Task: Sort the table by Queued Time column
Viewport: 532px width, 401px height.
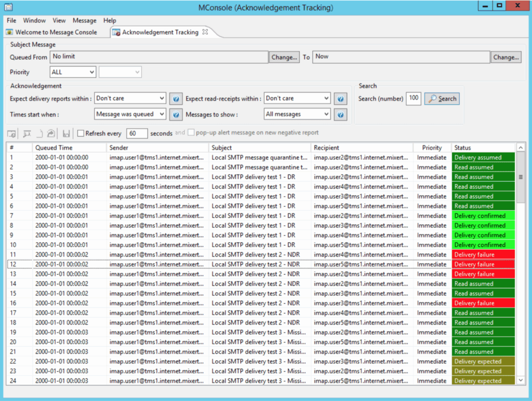Action: [69, 148]
